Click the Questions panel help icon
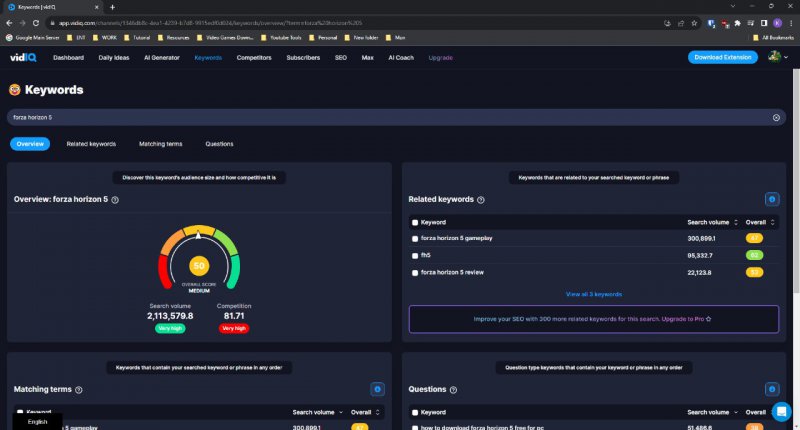This screenshot has width=800, height=430. pos(454,389)
